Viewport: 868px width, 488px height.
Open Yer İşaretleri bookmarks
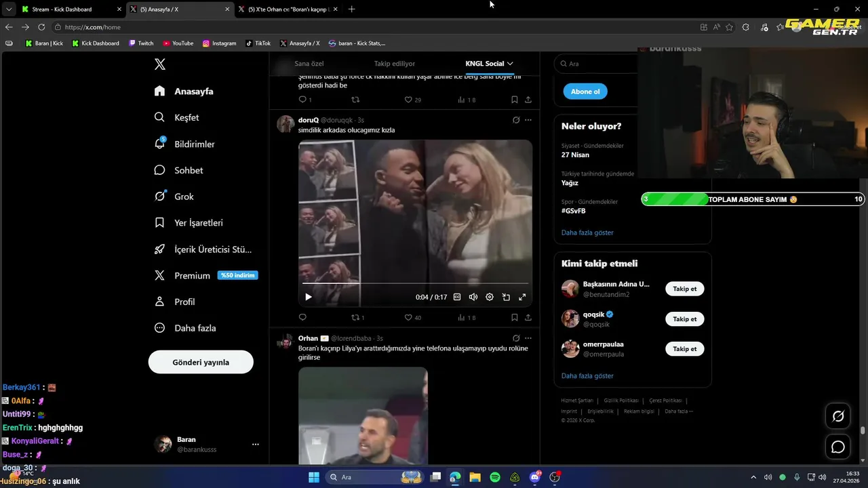[189, 222]
